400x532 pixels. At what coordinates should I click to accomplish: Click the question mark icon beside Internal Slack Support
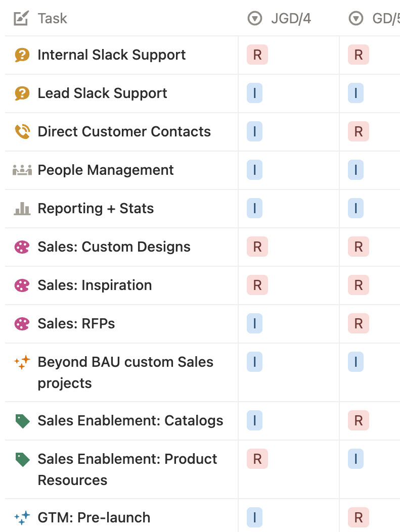coord(22,55)
